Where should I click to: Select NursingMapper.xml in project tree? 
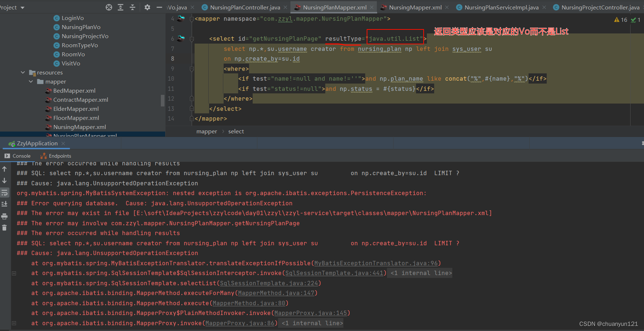pos(79,127)
